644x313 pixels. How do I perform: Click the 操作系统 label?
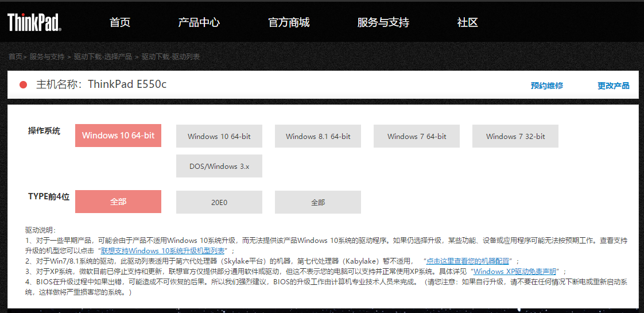[x=44, y=131]
